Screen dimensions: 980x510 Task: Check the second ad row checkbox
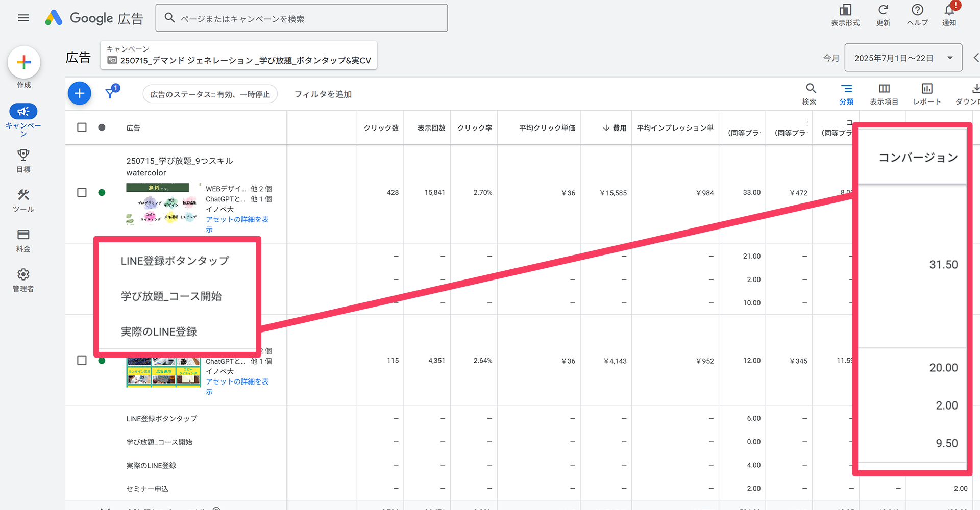[82, 361]
